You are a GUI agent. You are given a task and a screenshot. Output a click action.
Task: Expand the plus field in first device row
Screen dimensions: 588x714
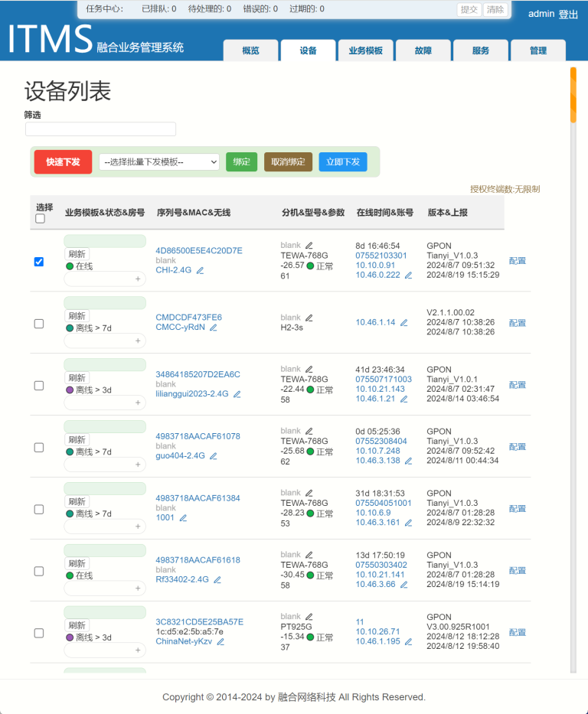[138, 279]
